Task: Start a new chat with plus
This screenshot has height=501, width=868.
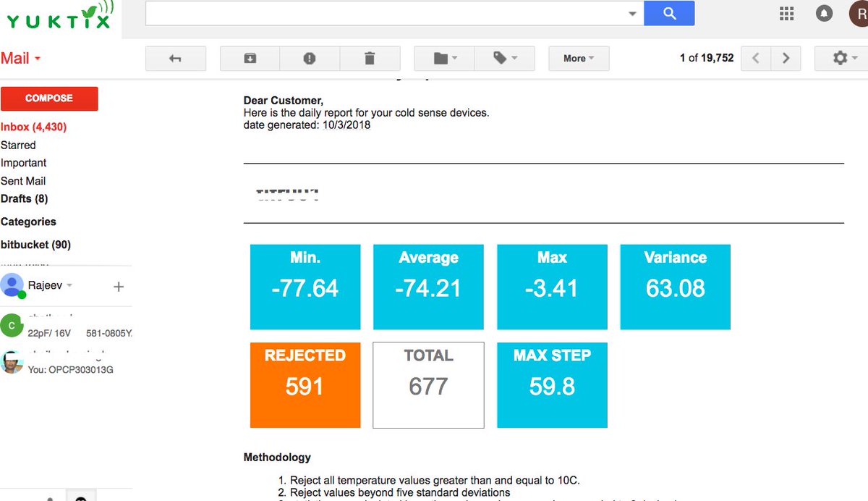Action: point(119,287)
